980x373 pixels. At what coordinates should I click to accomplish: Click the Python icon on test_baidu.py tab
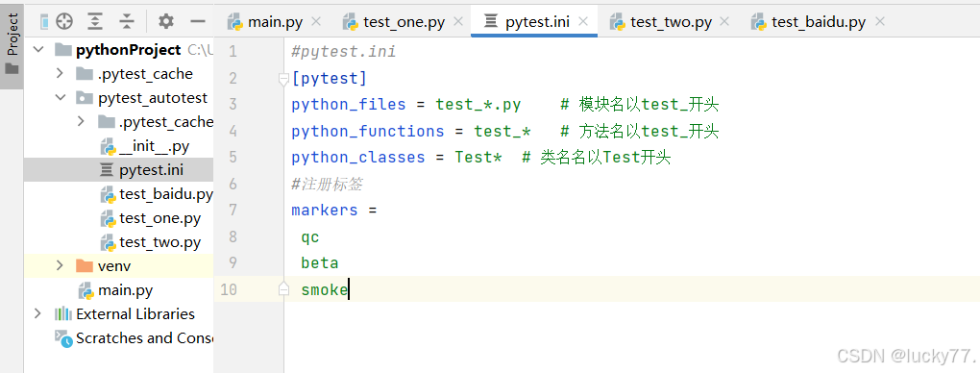pos(759,22)
